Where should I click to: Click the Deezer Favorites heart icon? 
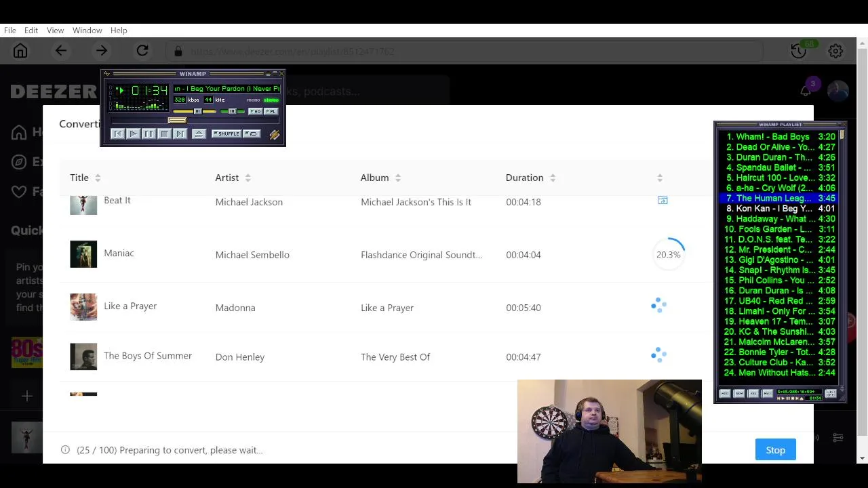point(19,192)
